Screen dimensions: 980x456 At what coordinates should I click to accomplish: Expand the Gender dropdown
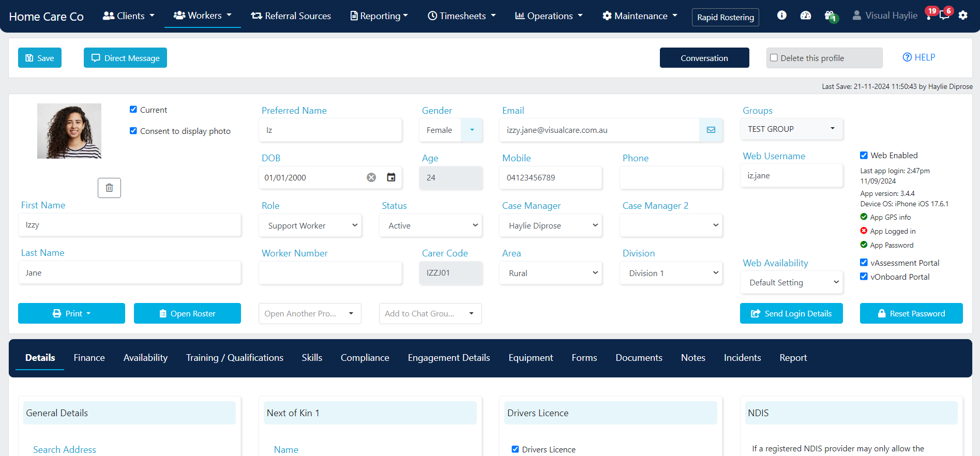coord(472,130)
